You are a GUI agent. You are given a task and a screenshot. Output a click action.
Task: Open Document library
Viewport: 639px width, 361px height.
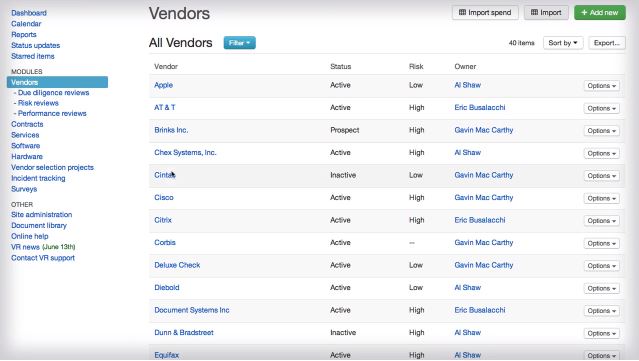coord(39,225)
